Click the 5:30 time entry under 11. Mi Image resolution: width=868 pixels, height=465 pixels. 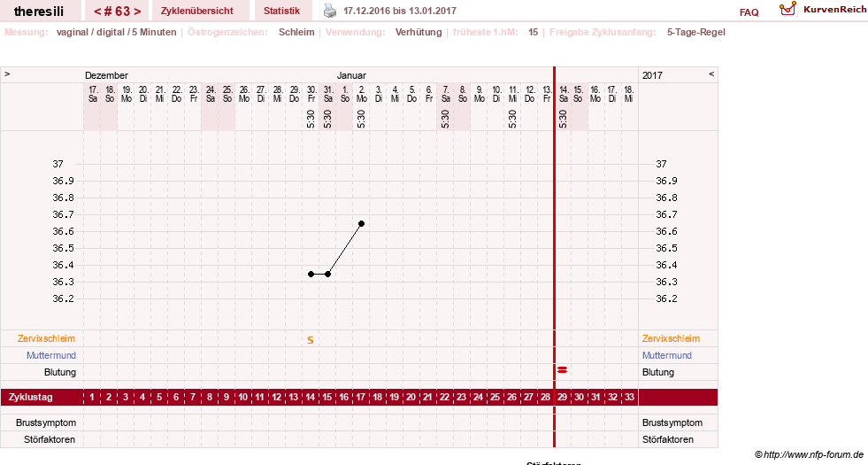tap(512, 119)
